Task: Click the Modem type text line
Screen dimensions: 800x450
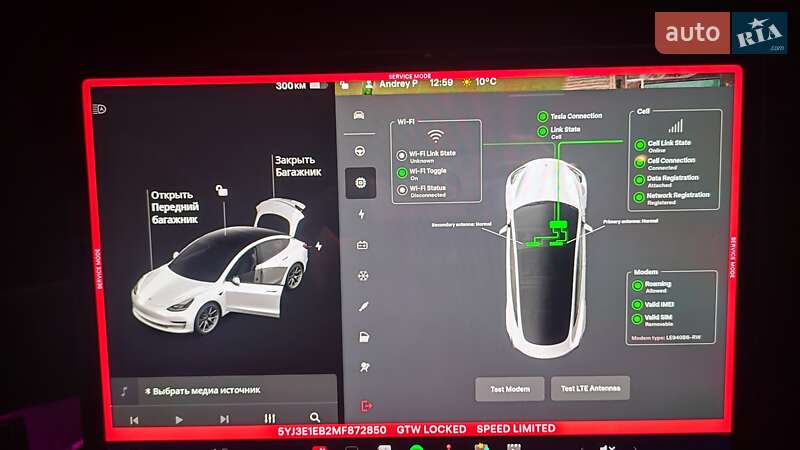Action: coord(666,338)
